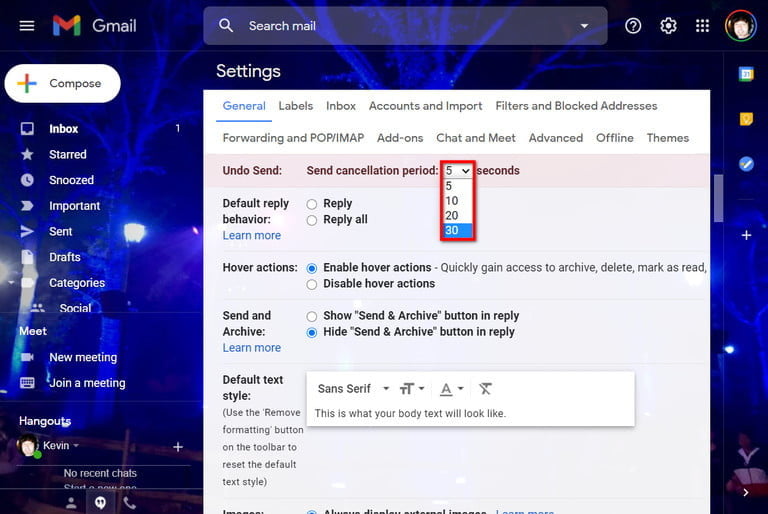Open the text color picker
This screenshot has width=768, height=514.
click(x=451, y=389)
